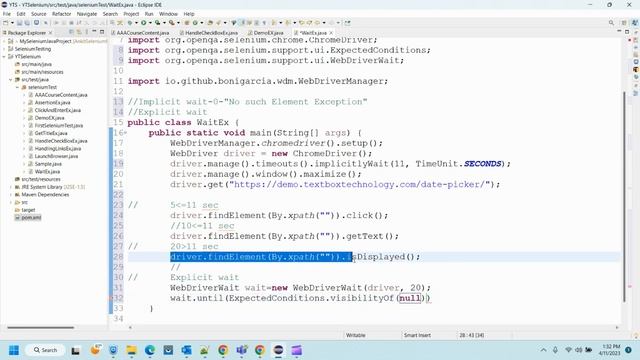This screenshot has height=360, width=640.
Task: Click Link with Editor icon in Package Explorer
Action: (79, 32)
